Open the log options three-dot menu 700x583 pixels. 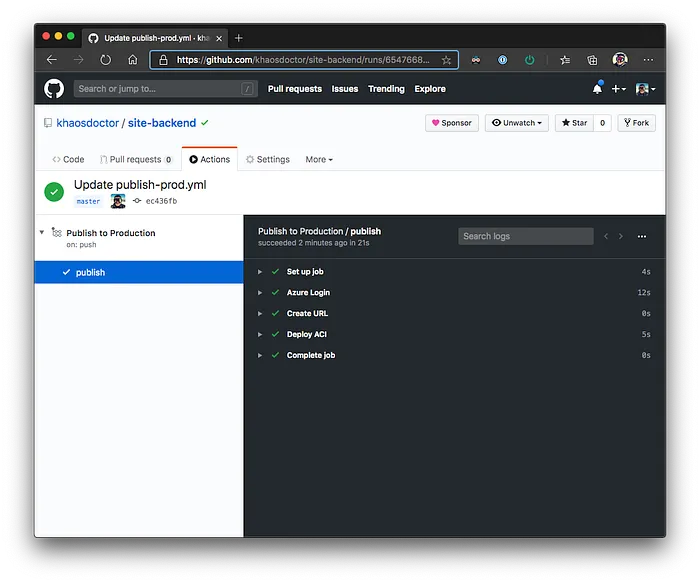click(x=642, y=236)
